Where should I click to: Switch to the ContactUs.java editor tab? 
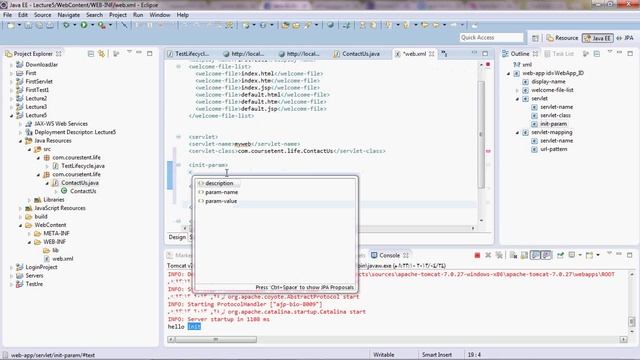coord(356,54)
